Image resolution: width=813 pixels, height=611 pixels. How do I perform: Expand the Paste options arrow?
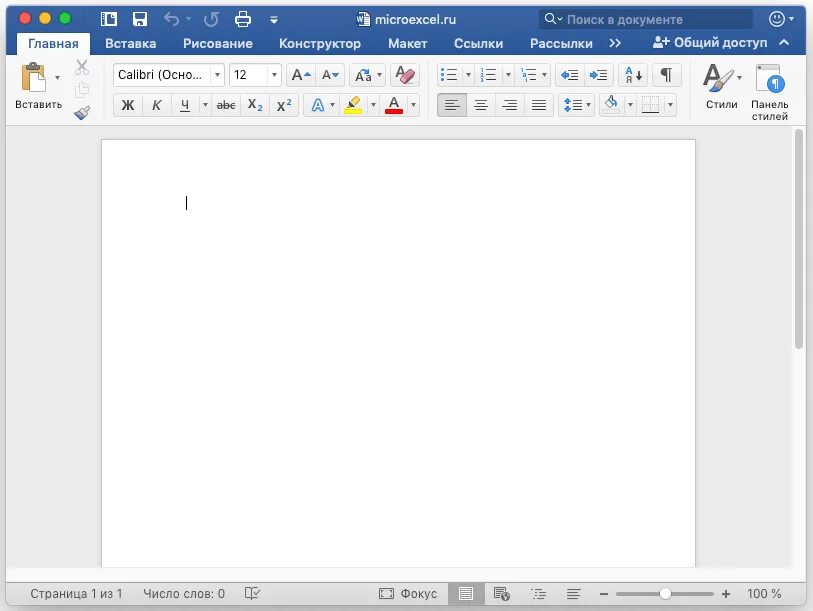(57, 78)
